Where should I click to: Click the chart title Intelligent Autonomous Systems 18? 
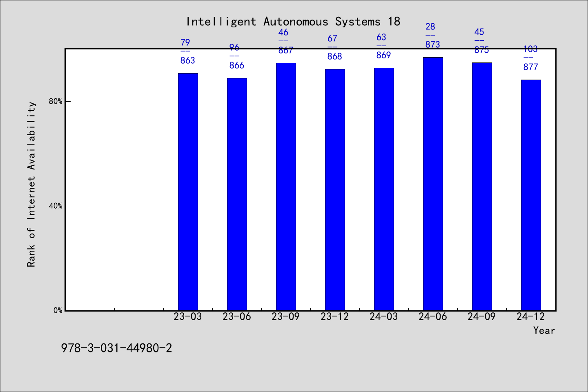coord(293,21)
